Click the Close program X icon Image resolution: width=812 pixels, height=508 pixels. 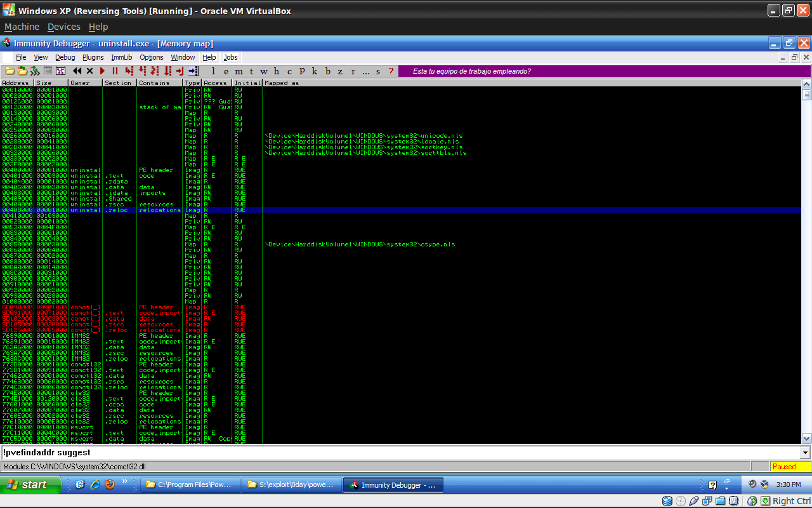point(89,71)
